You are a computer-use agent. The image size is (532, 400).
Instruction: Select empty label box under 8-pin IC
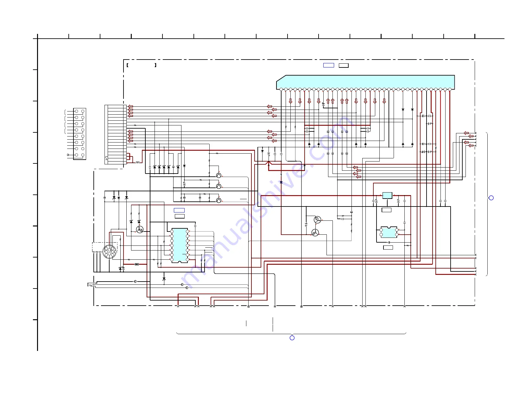388,247
